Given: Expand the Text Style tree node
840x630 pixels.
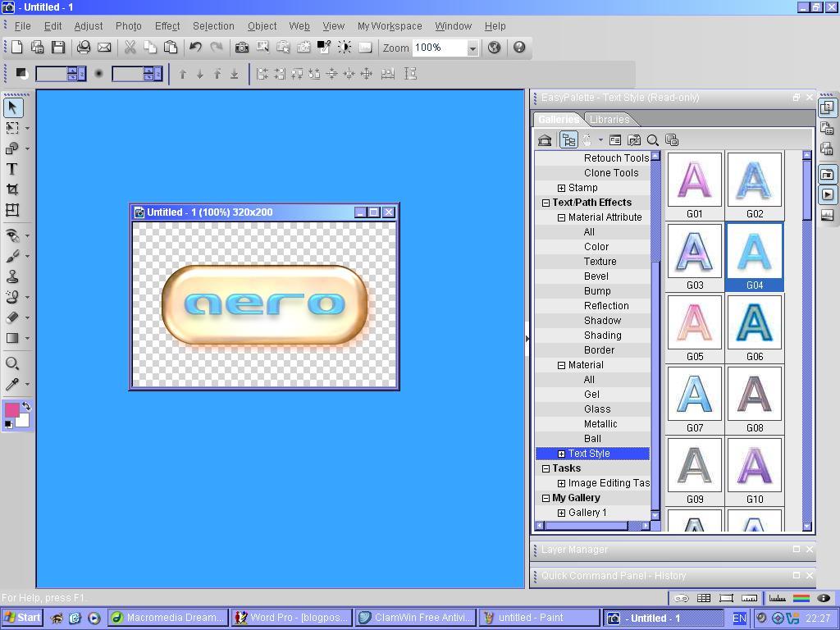Looking at the screenshot, I should click(561, 454).
